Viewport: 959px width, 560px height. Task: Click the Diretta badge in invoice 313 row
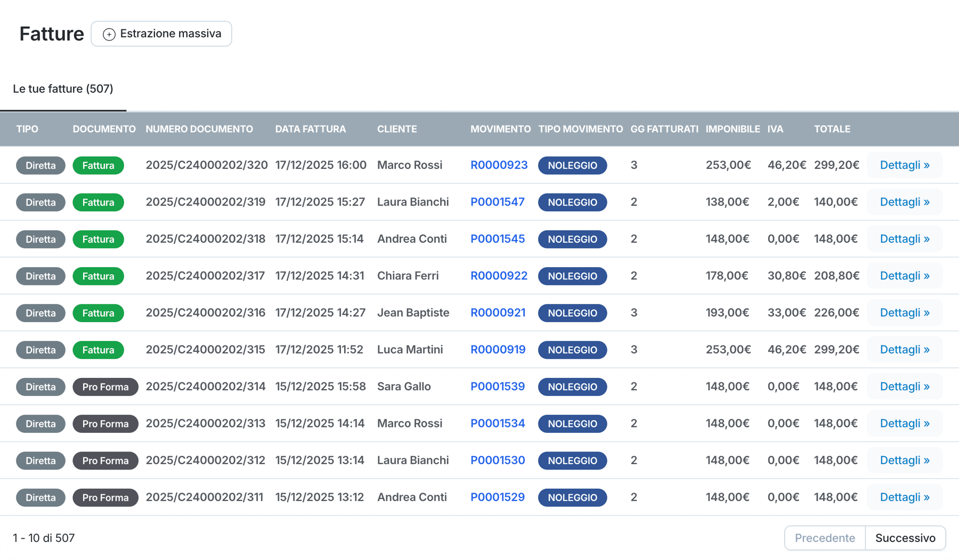tap(40, 424)
